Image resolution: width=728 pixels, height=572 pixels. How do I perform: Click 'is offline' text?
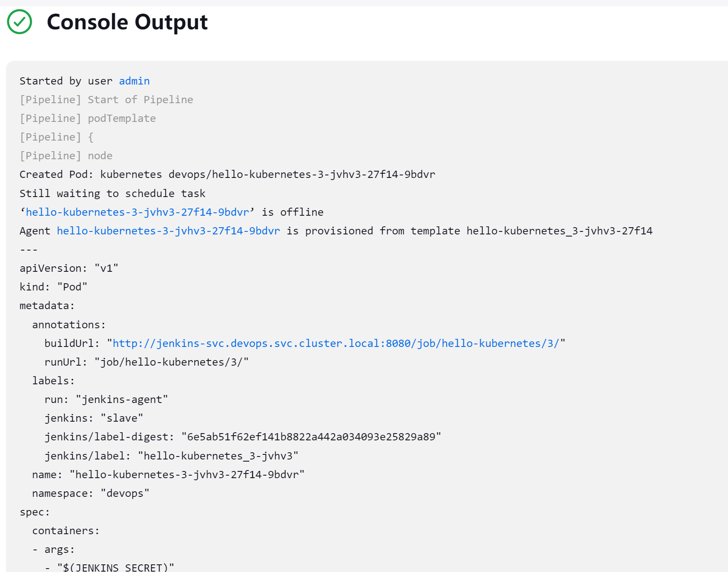[x=292, y=212]
